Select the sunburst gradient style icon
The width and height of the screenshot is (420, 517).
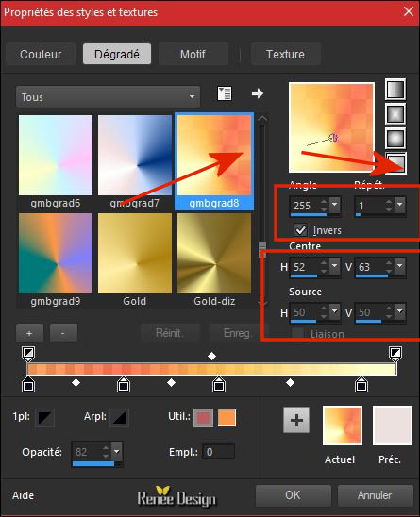tap(395, 138)
